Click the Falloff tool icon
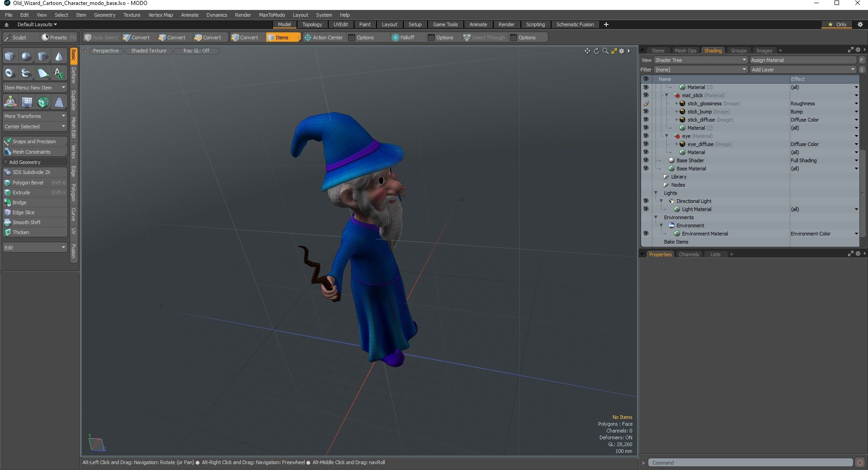This screenshot has width=868, height=470. [x=395, y=38]
